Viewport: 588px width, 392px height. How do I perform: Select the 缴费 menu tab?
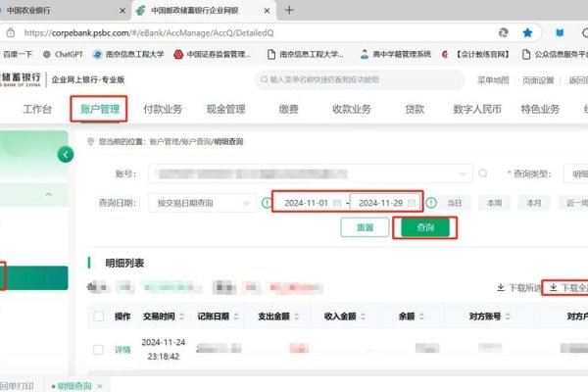click(x=288, y=109)
